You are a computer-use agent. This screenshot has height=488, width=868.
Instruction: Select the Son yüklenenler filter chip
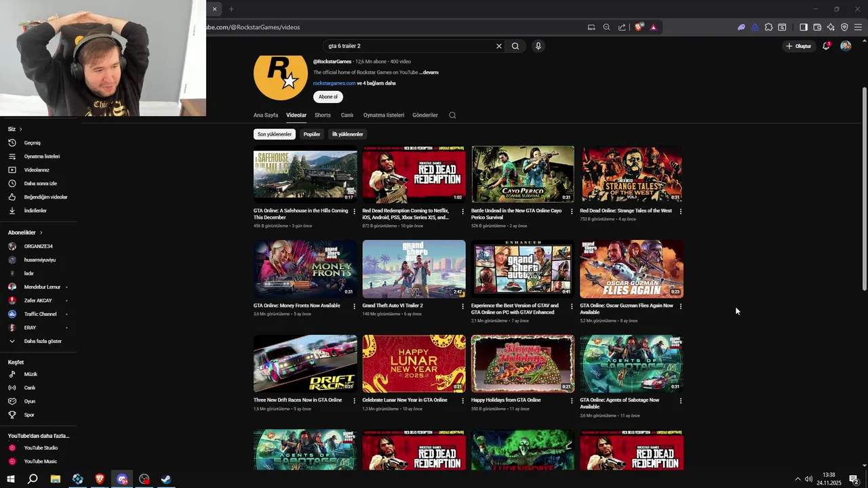pyautogui.click(x=275, y=134)
